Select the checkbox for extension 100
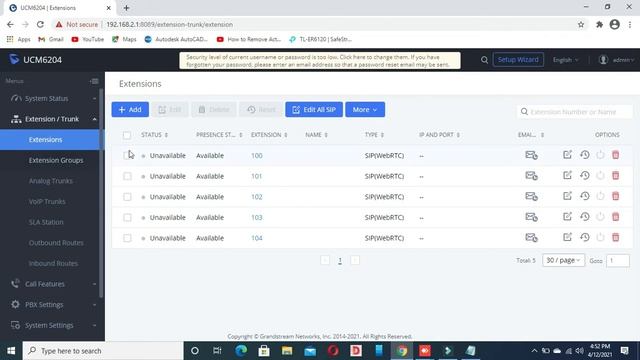The width and height of the screenshot is (640, 360). click(127, 156)
